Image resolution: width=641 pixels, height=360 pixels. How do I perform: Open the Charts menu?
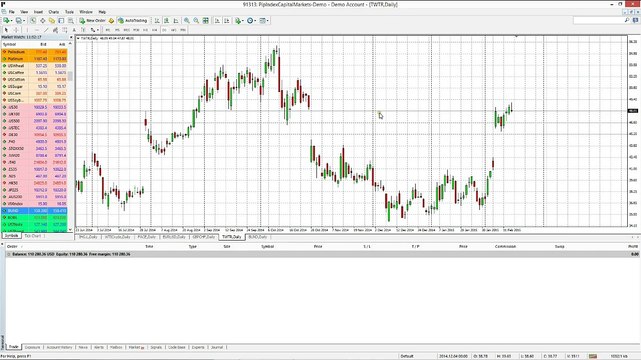point(54,12)
